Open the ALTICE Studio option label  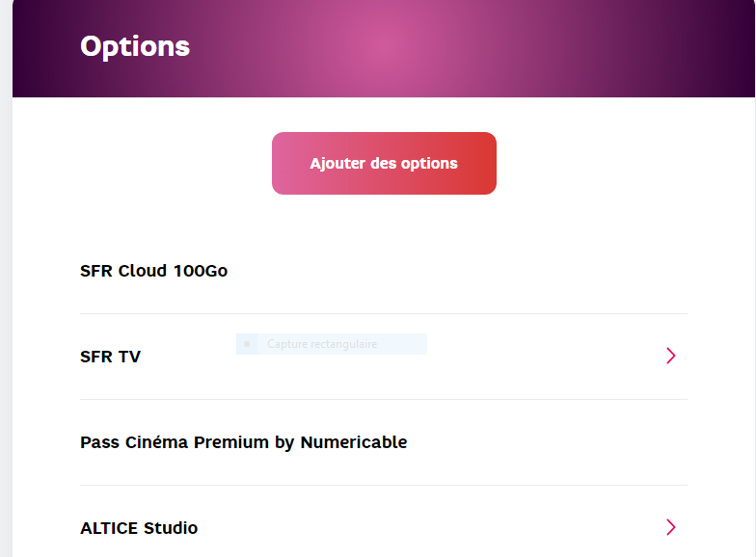[x=139, y=528]
